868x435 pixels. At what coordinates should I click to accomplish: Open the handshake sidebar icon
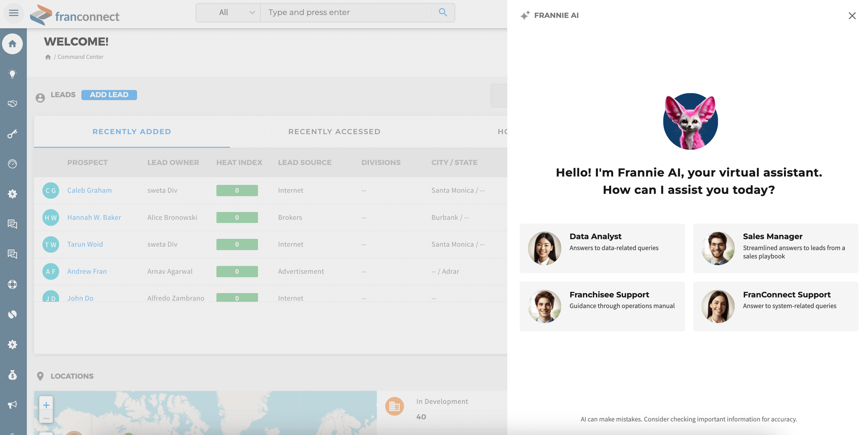[12, 104]
